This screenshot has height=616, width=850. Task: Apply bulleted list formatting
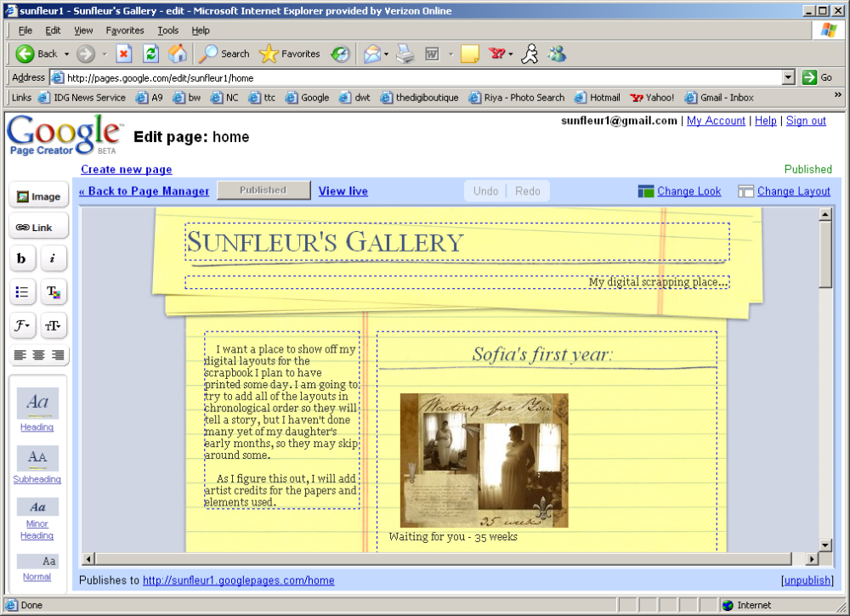coord(22,292)
